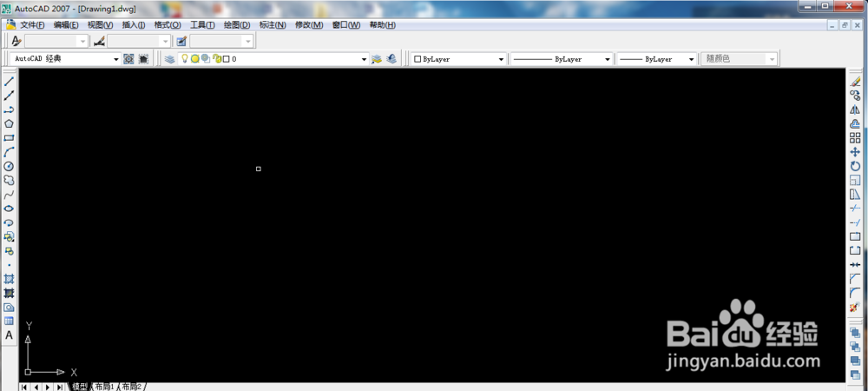Expand the table style dropdown

[248, 41]
